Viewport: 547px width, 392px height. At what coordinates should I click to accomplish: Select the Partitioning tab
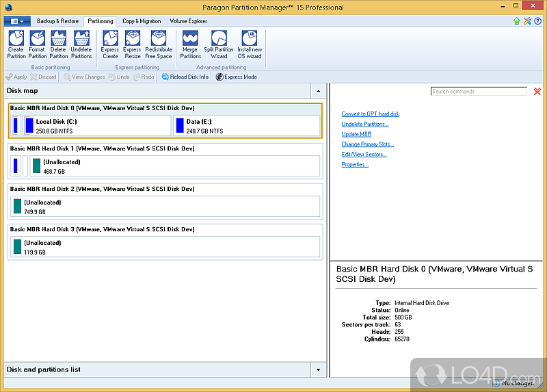click(101, 21)
